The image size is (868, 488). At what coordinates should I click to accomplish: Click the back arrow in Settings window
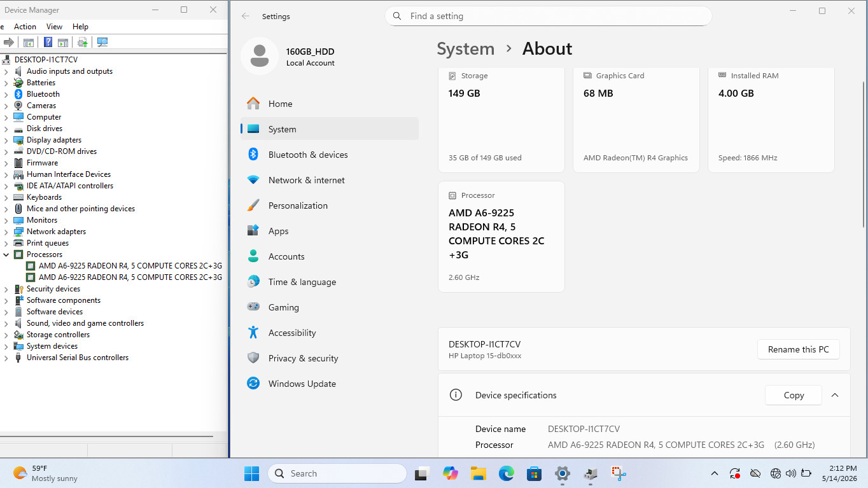246,17
